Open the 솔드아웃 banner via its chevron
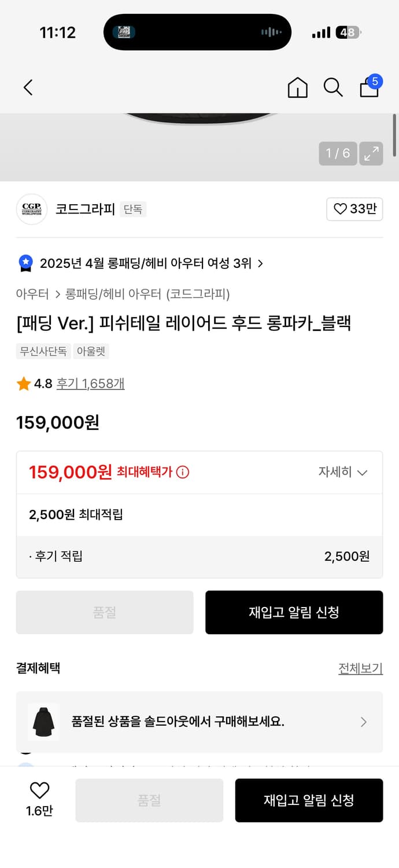The width and height of the screenshot is (399, 868). click(x=364, y=722)
